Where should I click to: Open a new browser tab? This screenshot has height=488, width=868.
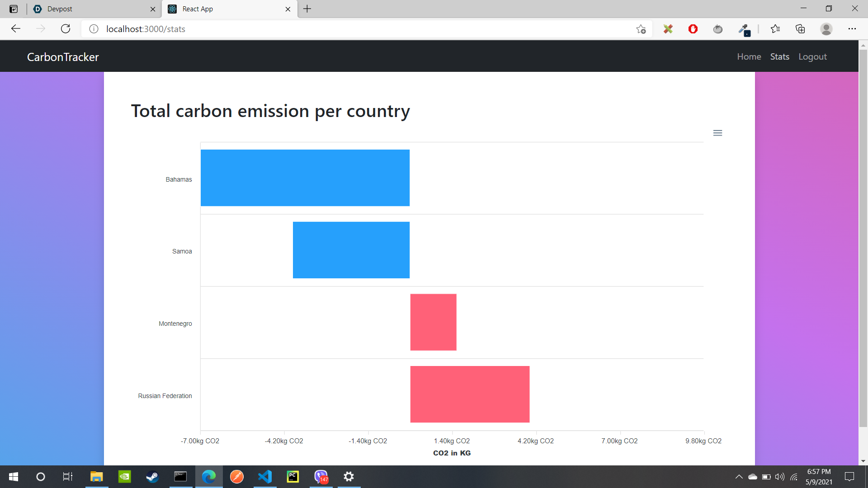tap(307, 9)
